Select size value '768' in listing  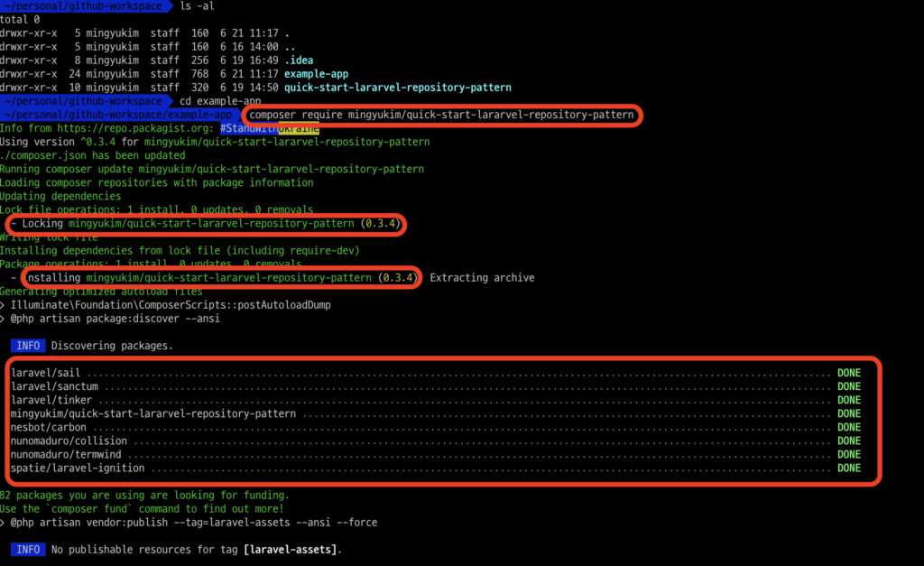tap(199, 74)
